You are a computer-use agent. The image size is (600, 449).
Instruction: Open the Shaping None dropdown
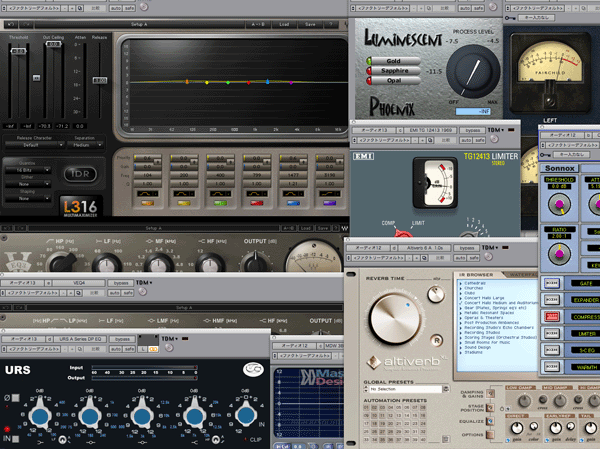tap(28, 198)
